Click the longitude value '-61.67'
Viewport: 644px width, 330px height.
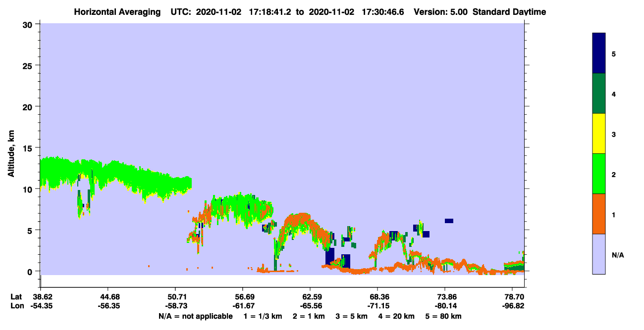point(243,306)
